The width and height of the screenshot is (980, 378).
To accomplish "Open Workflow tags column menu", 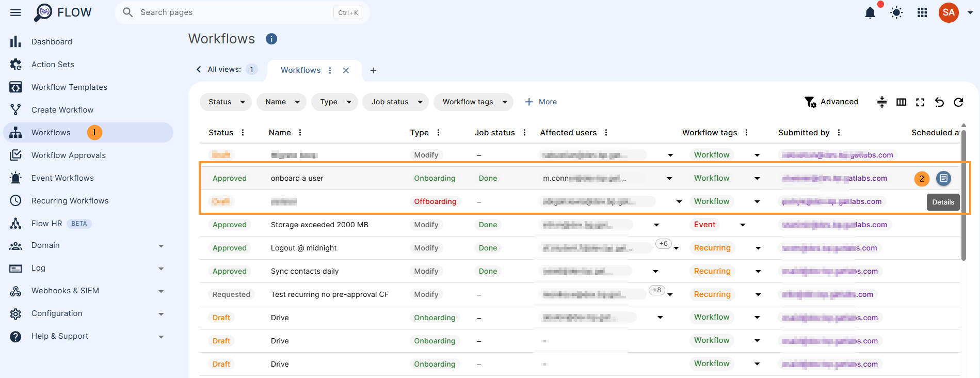I will 746,133.
